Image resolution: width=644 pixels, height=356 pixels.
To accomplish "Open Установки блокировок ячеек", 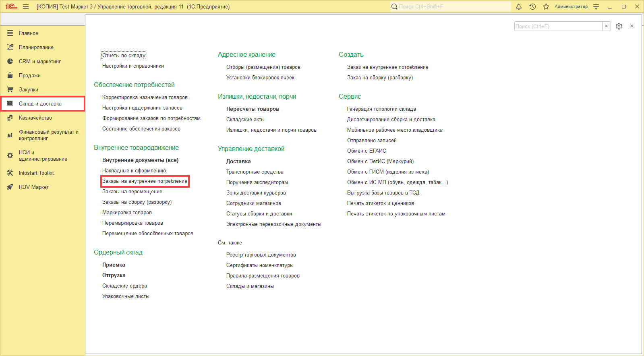I will click(x=260, y=78).
